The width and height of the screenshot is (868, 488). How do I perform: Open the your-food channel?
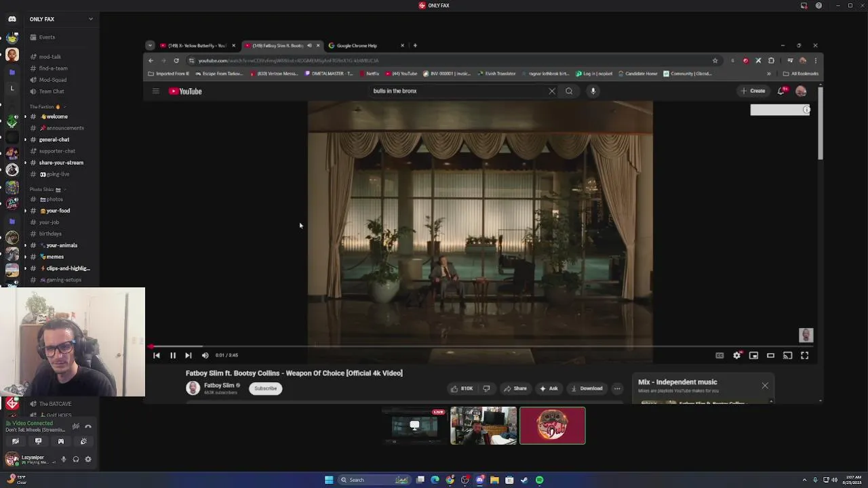click(x=58, y=211)
